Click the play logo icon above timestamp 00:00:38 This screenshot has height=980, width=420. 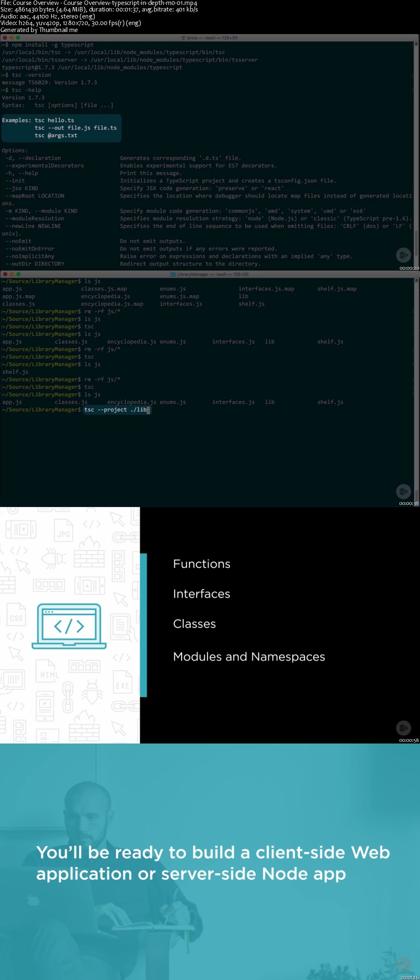point(404,491)
